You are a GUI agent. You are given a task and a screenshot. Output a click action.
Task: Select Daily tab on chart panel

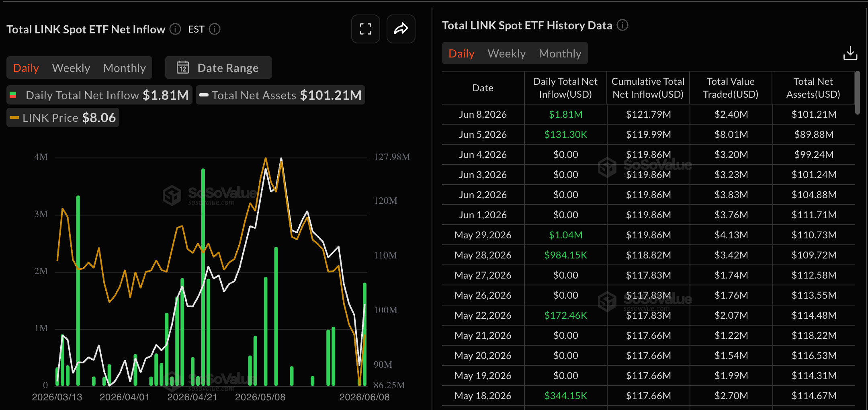click(x=26, y=68)
